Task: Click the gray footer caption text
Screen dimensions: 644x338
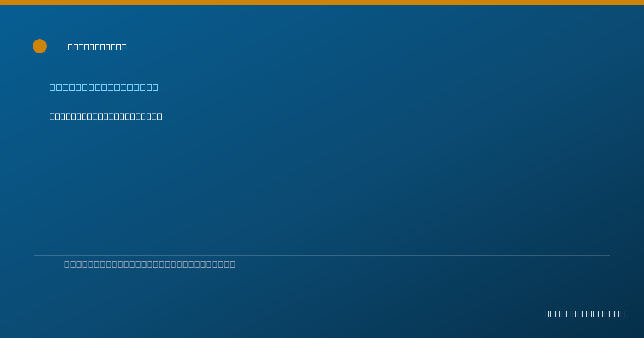Action: pos(150,264)
